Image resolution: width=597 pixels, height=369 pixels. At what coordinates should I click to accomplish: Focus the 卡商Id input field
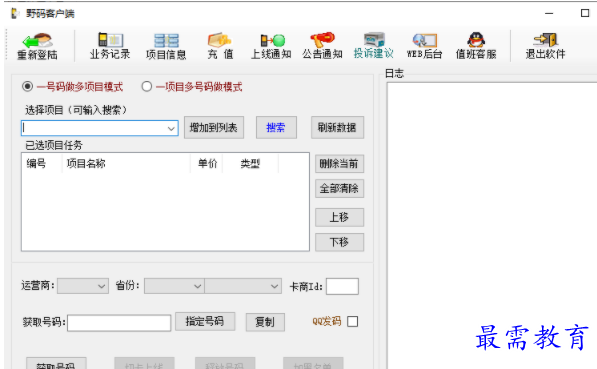tap(342, 286)
